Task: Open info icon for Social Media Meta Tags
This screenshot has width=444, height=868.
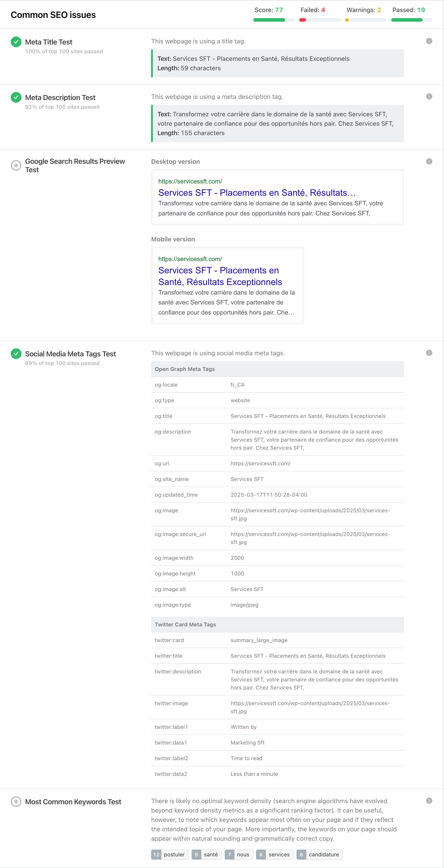Action: click(429, 353)
